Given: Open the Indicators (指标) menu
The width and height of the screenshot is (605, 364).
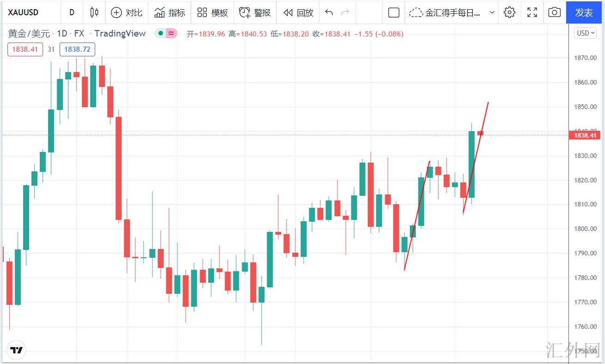Looking at the screenshot, I should (x=170, y=12).
